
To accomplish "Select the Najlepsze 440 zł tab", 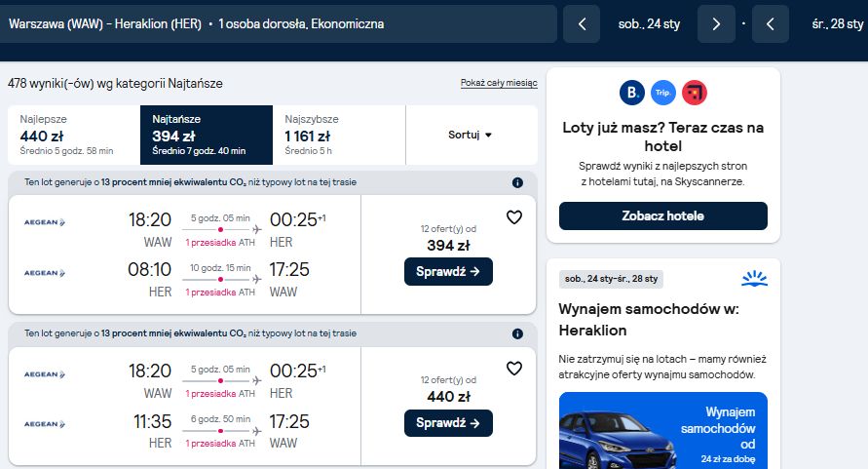I will tap(74, 135).
